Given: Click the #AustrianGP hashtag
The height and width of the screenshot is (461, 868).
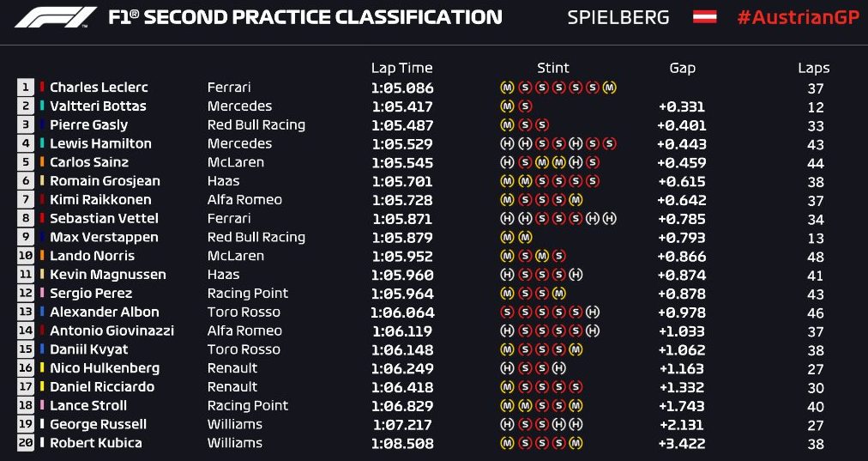Looking at the screenshot, I should click(798, 18).
